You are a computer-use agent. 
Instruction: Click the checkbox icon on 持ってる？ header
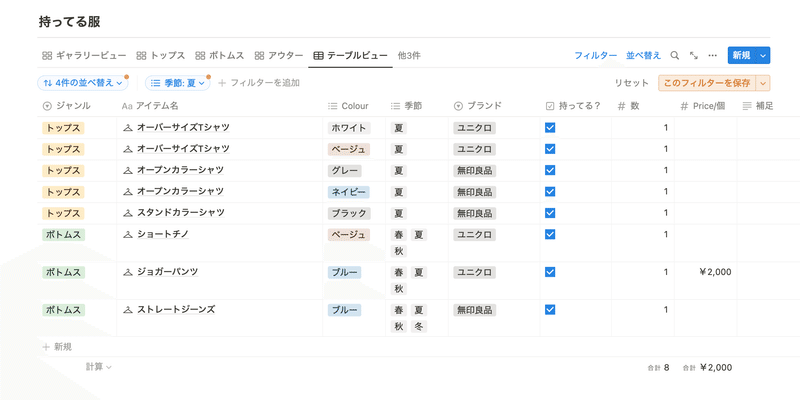pyautogui.click(x=550, y=106)
